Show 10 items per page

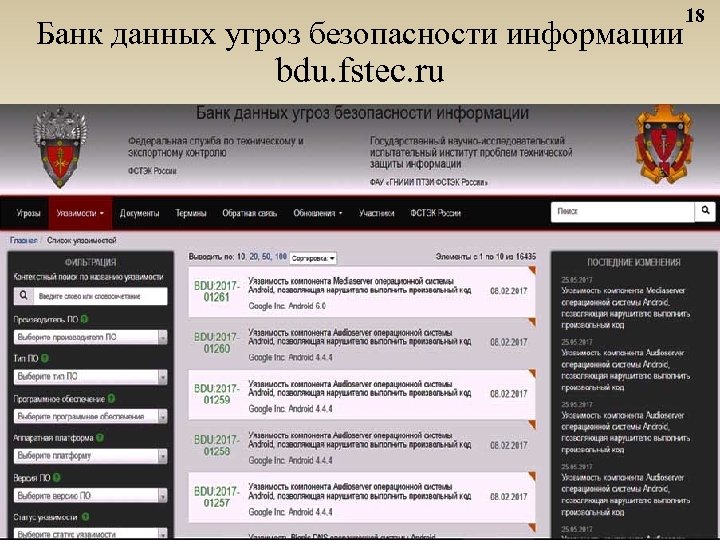point(241,257)
